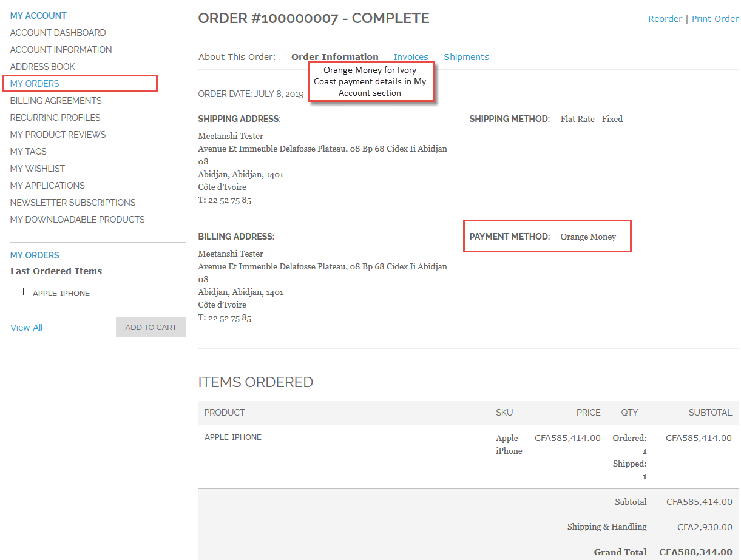Open the Account Dashboard page

[58, 32]
